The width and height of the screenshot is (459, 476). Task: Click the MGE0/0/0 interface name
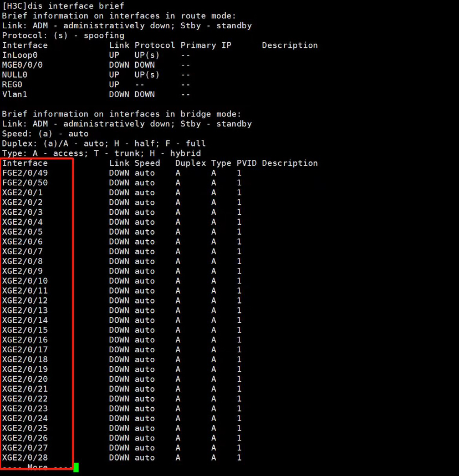pos(22,65)
